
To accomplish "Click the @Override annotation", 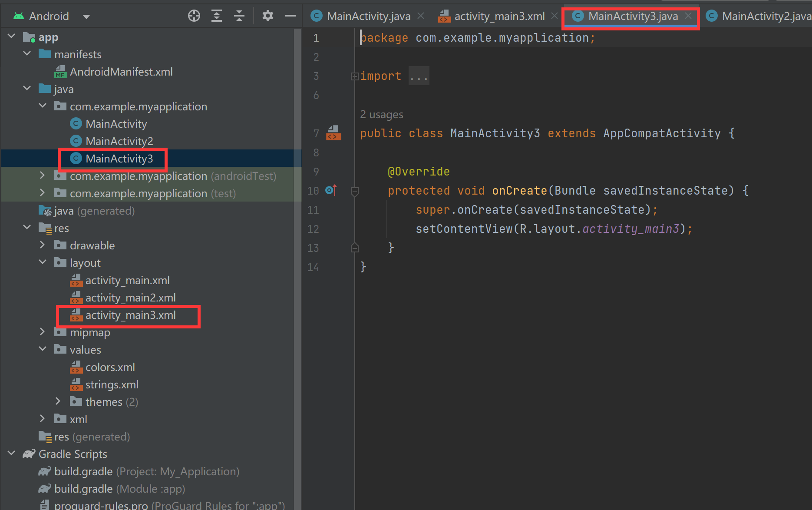I will 419,171.
